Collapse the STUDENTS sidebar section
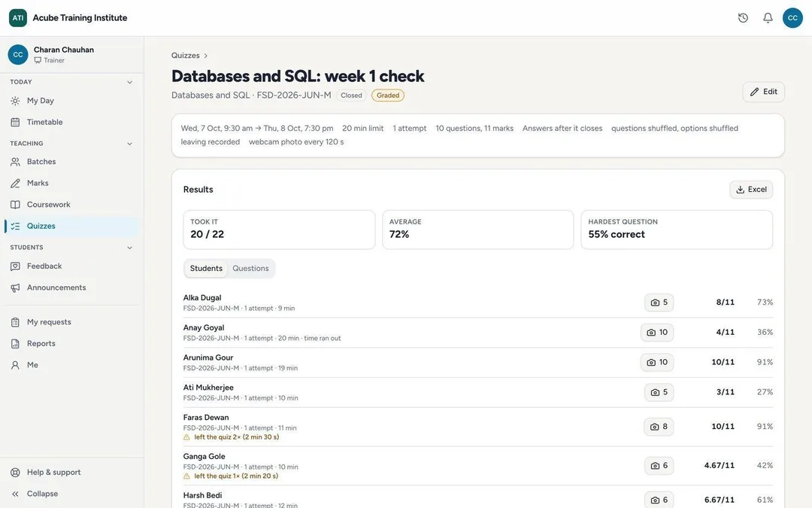812x508 pixels. [x=129, y=248]
